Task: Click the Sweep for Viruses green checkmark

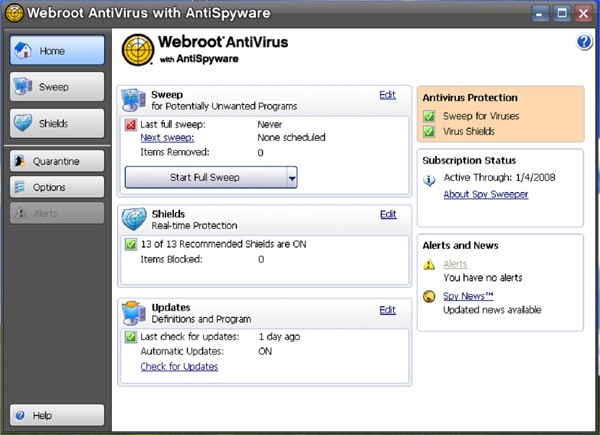Action: [429, 116]
